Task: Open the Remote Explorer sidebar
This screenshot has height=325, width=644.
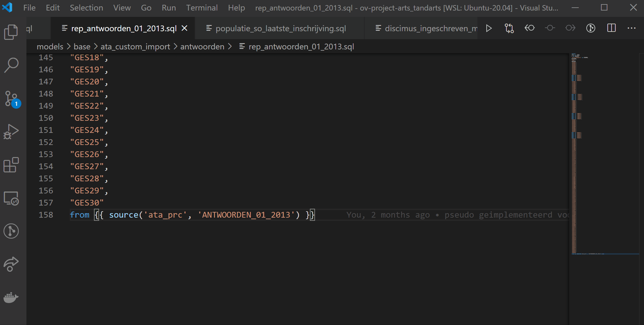Action: (11, 198)
